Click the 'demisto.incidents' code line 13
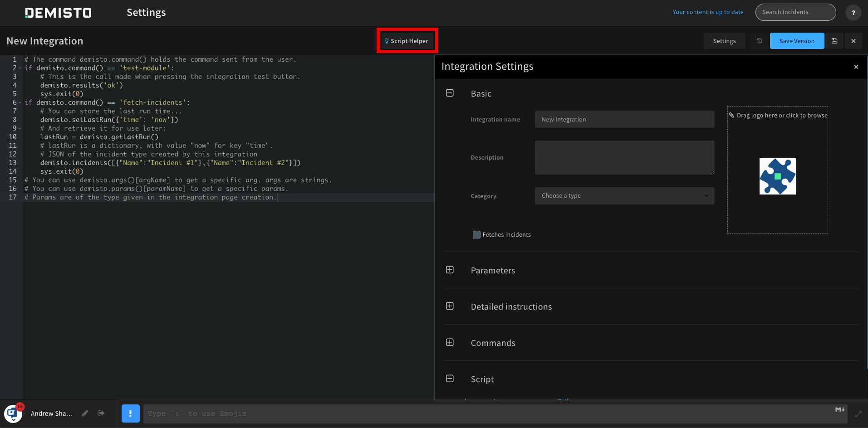Viewport: 868px width, 428px height. pos(170,163)
